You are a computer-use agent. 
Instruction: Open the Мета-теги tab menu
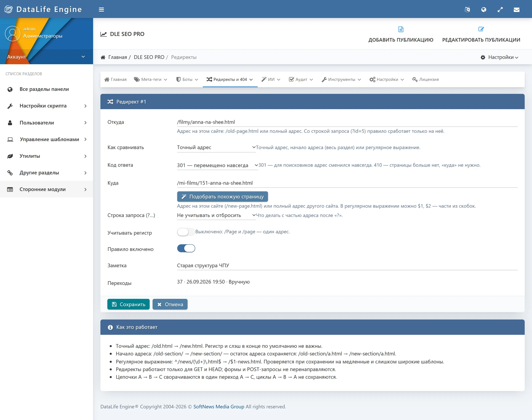(151, 80)
